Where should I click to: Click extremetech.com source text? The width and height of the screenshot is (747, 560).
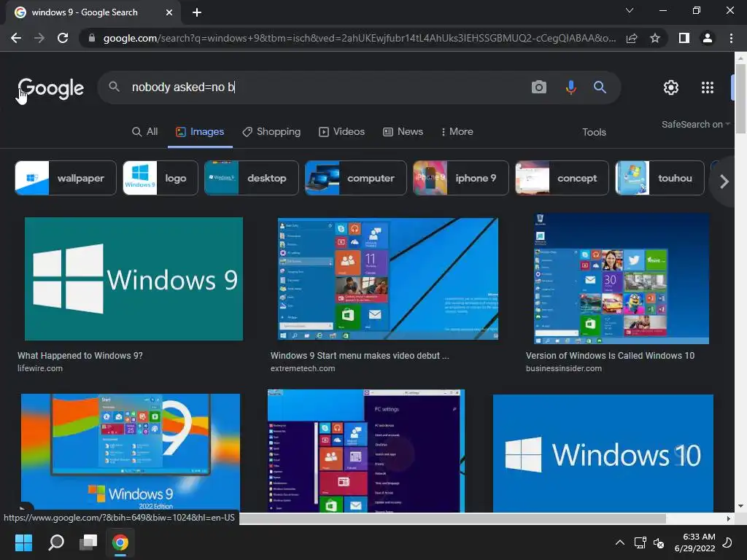click(x=303, y=368)
